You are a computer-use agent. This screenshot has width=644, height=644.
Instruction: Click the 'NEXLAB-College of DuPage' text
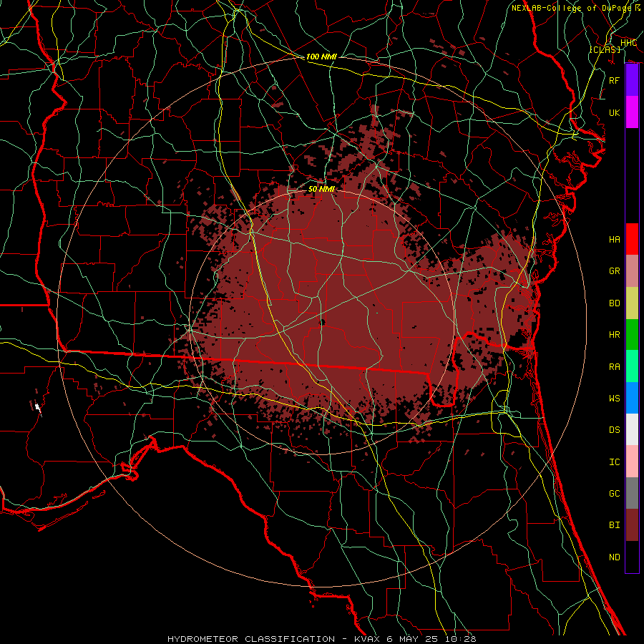tap(571, 8)
